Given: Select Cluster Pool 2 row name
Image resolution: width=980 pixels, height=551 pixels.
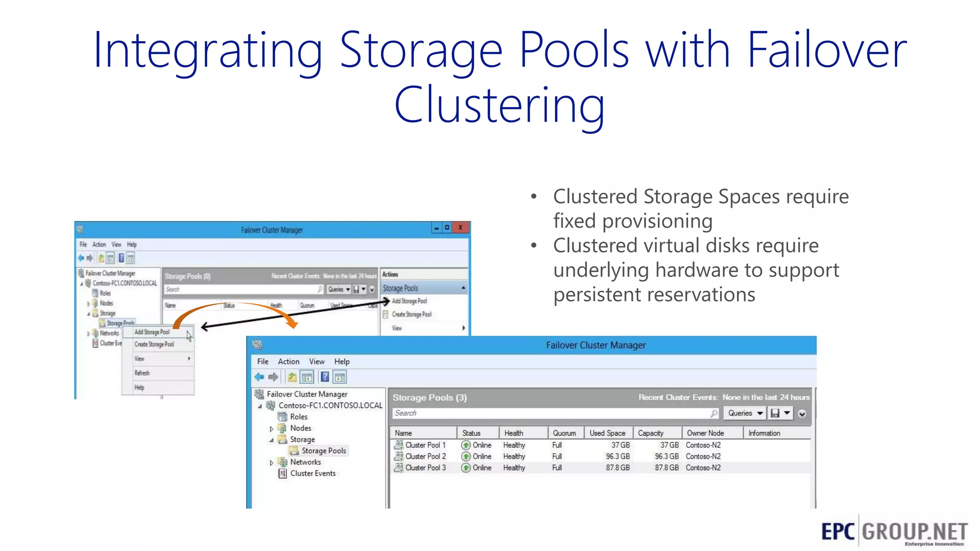Looking at the screenshot, I should coord(425,456).
